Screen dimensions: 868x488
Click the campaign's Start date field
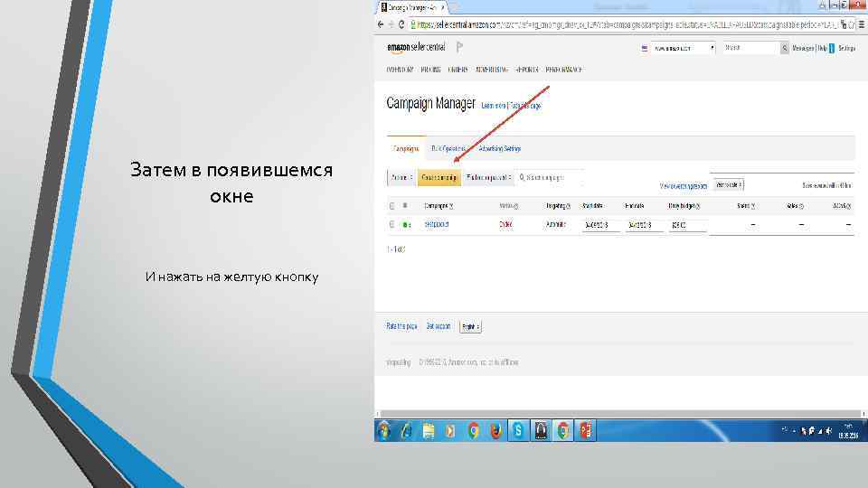(600, 225)
